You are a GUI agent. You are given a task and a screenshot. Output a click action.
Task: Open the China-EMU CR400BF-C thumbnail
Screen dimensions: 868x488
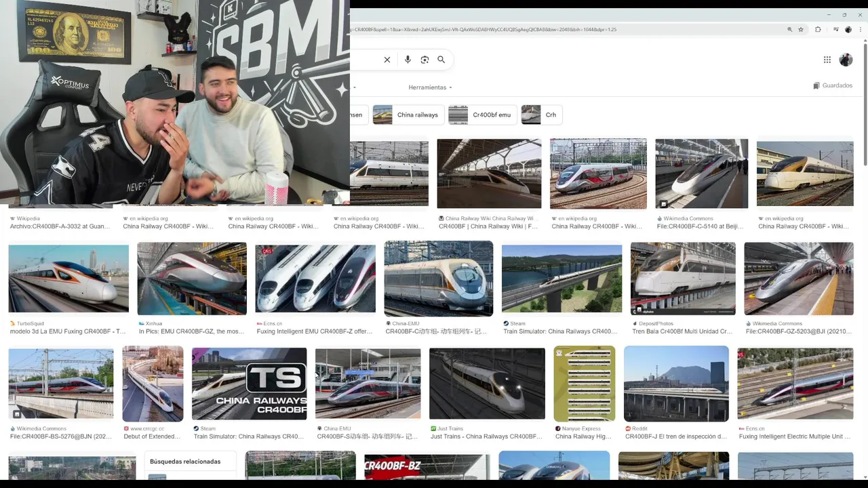pos(439,279)
